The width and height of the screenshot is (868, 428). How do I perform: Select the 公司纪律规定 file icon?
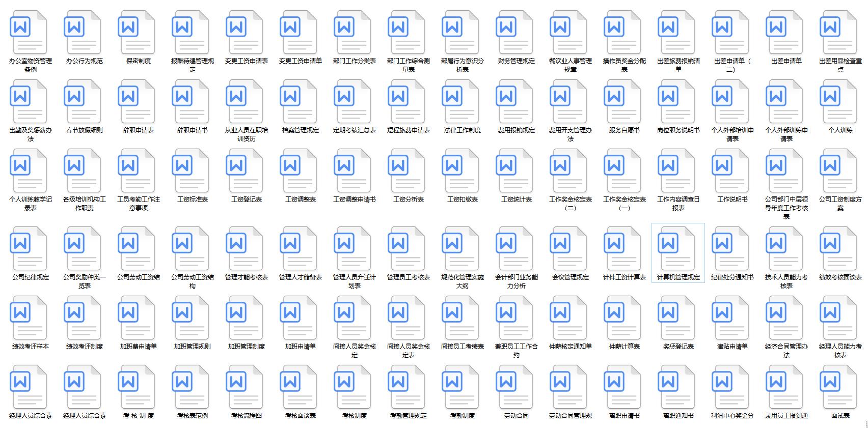[x=29, y=248]
